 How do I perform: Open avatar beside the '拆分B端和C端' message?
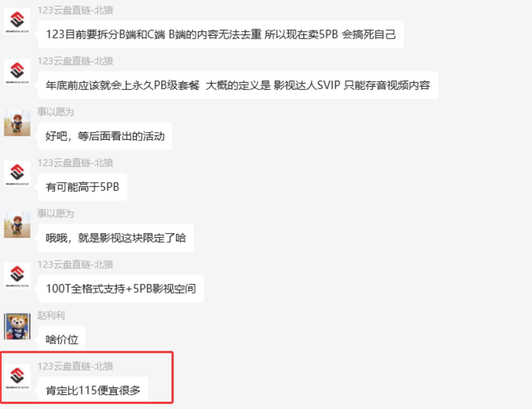click(x=17, y=21)
